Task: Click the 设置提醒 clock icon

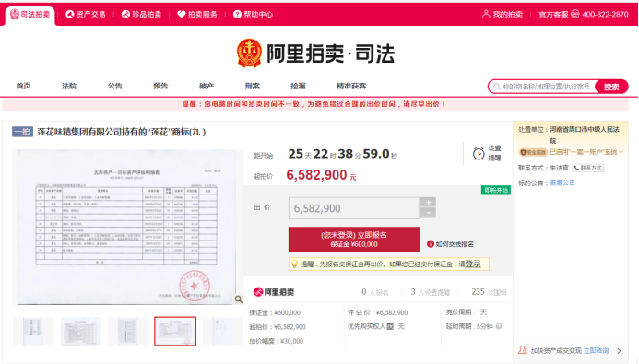Action: click(x=479, y=154)
